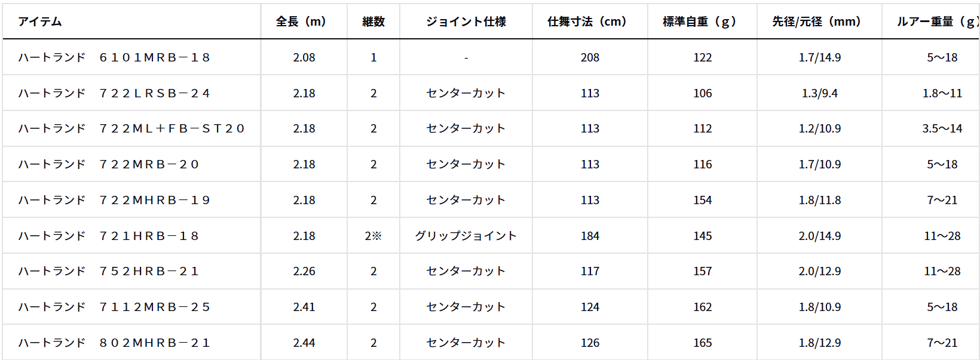Select the ハートランド 721HRB-18 item
Screen dimensions: 980x360
click(108, 236)
